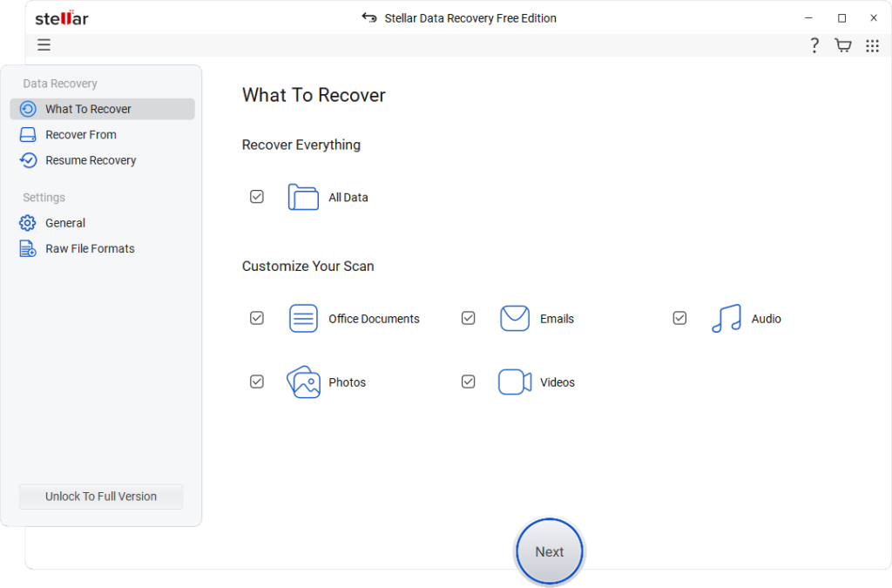Click the help question mark icon
Image resolution: width=892 pixels, height=588 pixels.
814,45
